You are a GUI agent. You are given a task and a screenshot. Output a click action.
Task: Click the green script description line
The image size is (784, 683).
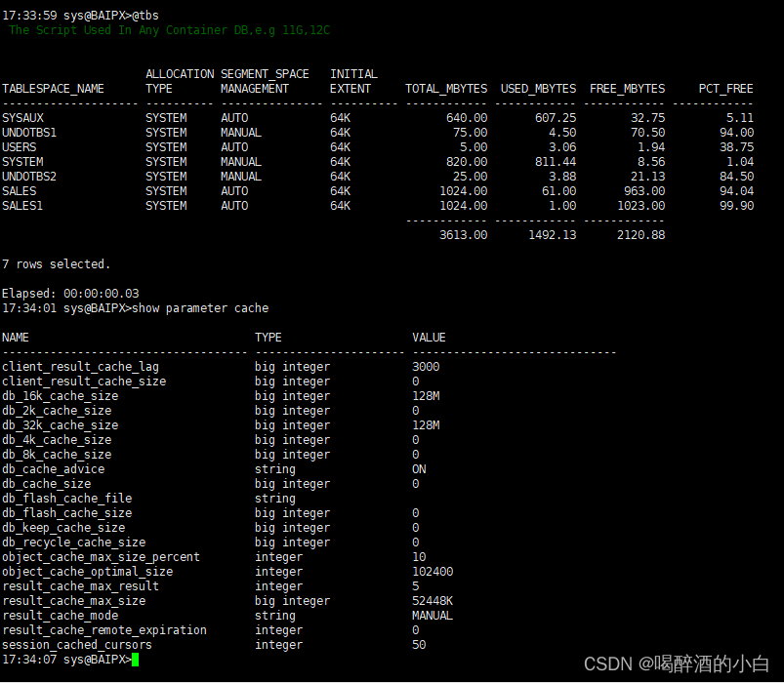[x=169, y=30]
